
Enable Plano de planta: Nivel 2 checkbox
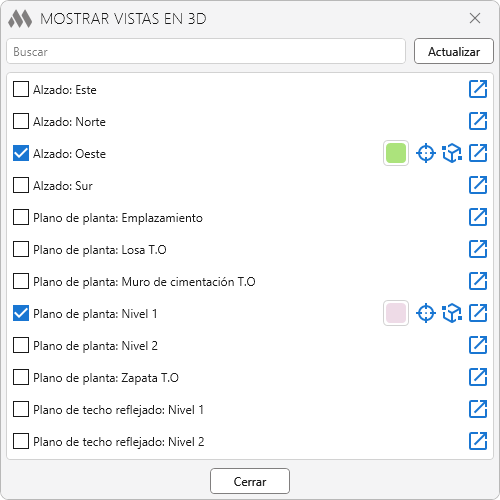click(21, 345)
